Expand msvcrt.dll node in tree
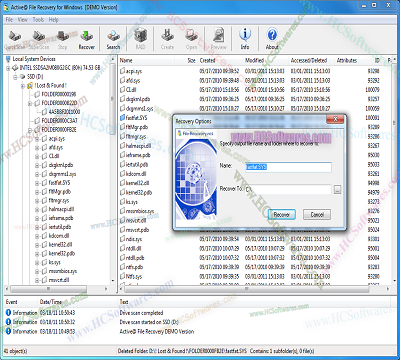 37,280
